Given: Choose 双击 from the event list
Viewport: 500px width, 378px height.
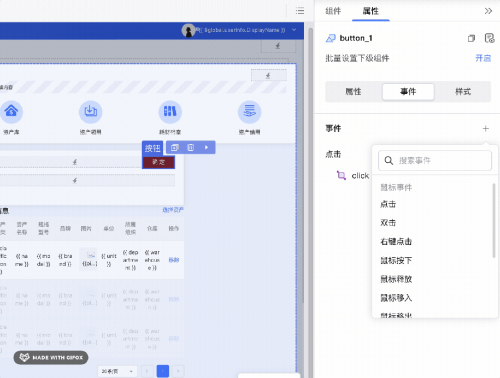Looking at the screenshot, I should point(388,223).
